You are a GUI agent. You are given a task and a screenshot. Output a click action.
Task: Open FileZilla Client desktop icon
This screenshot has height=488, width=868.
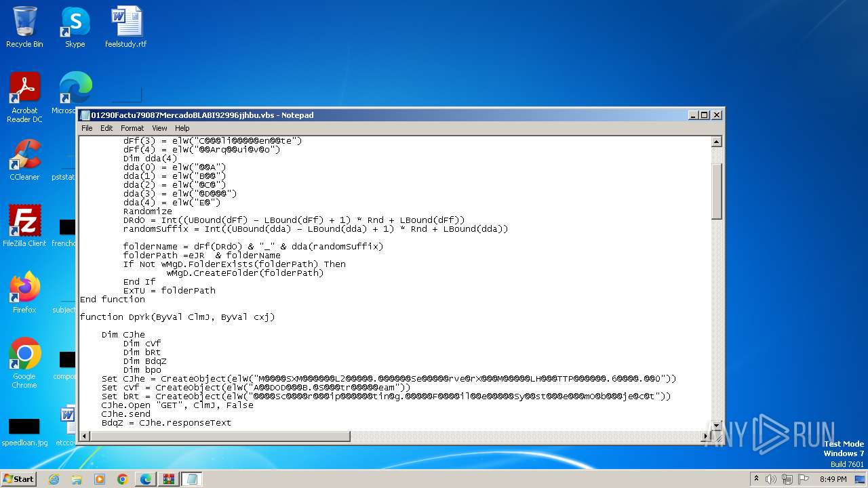[x=24, y=226]
